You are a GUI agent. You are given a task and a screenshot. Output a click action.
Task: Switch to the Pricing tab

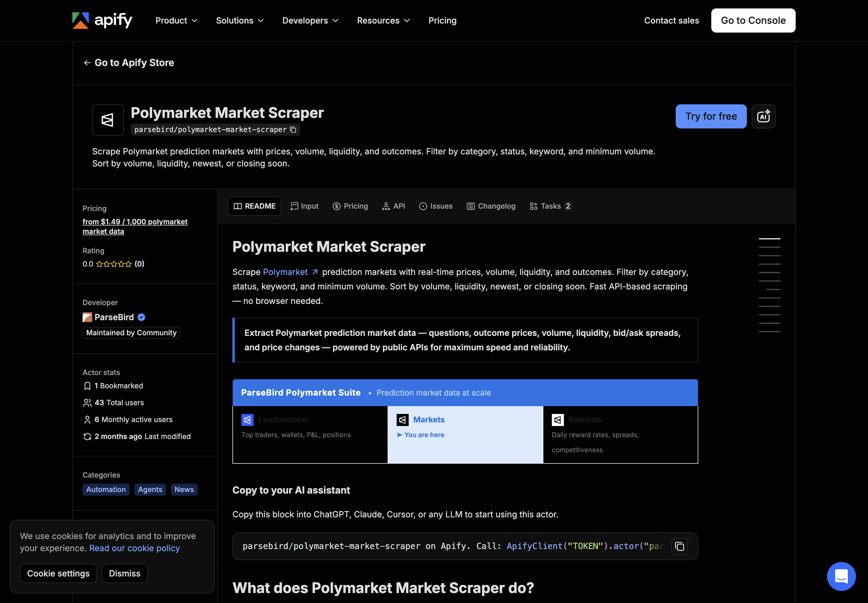pyautogui.click(x=350, y=206)
